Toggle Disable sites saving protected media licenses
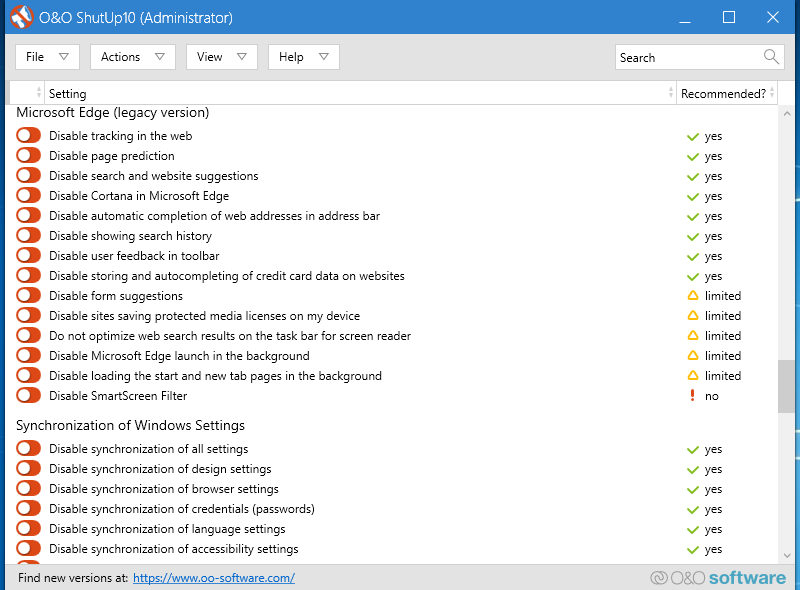Viewport: 800px width, 590px height. click(28, 315)
